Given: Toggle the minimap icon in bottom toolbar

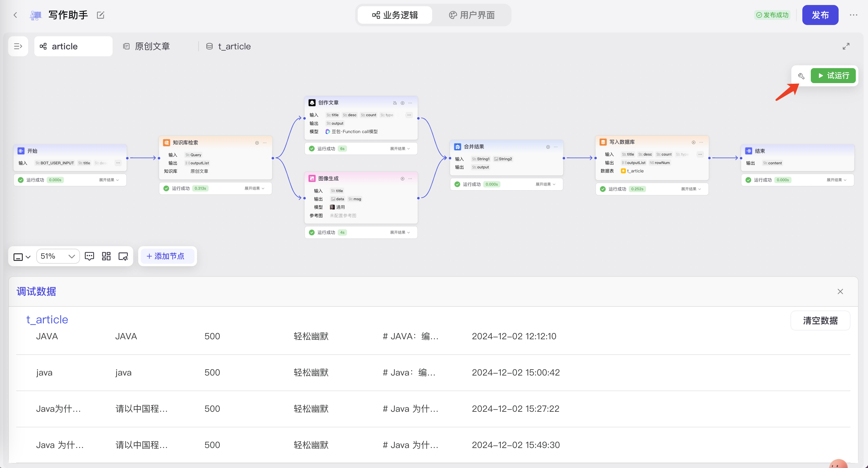Looking at the screenshot, I should click(x=123, y=256).
